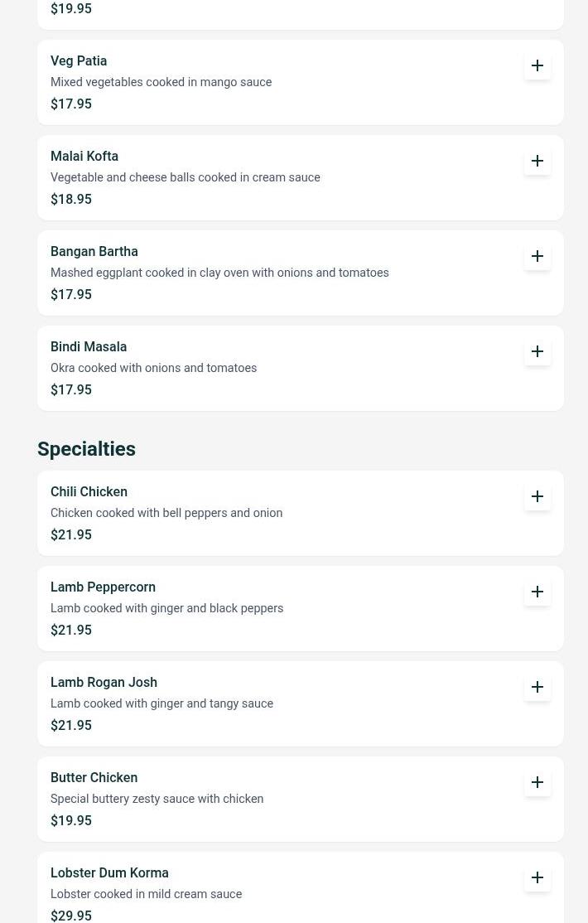Add Lamb Rogan Josh to order
This screenshot has width=588, height=923.
pyautogui.click(x=537, y=687)
